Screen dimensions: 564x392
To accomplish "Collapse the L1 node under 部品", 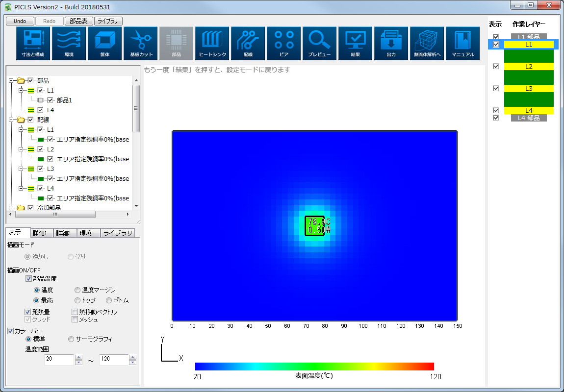I will tap(21, 90).
